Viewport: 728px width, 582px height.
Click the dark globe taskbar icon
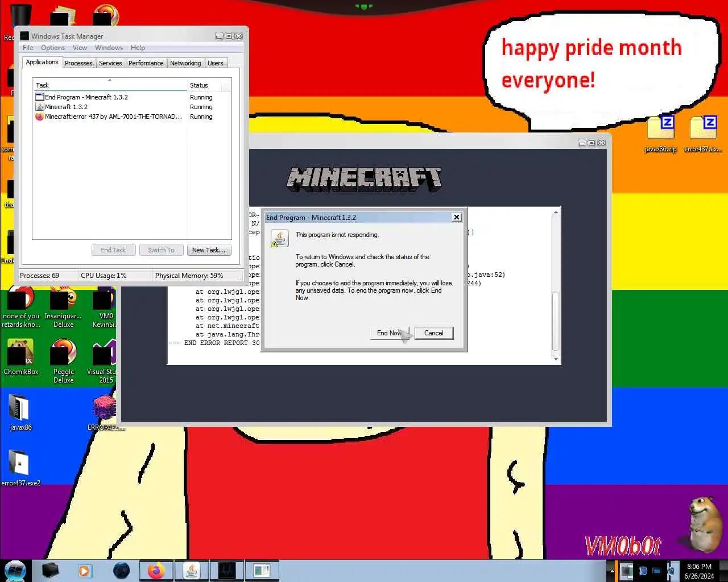(121, 571)
